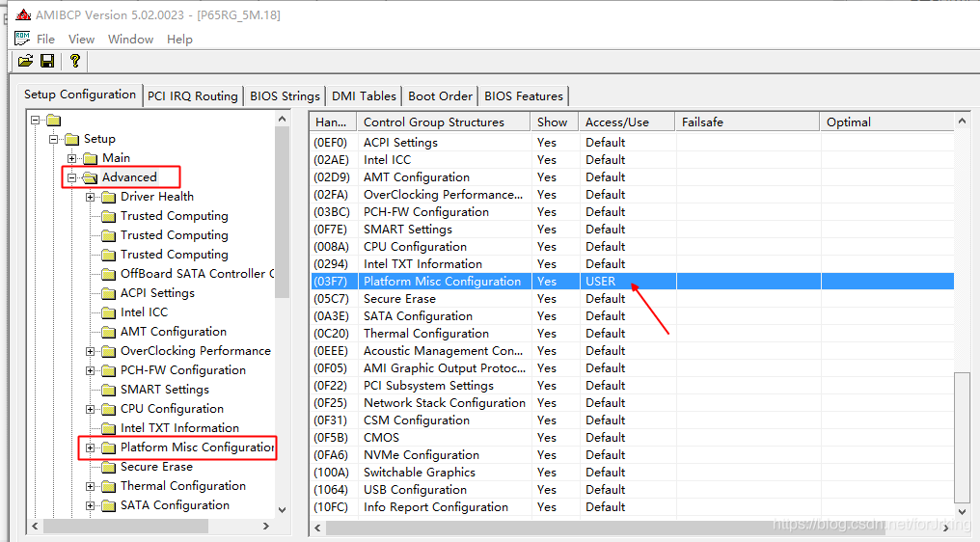Click the folder icon next to Setup

pos(72,139)
